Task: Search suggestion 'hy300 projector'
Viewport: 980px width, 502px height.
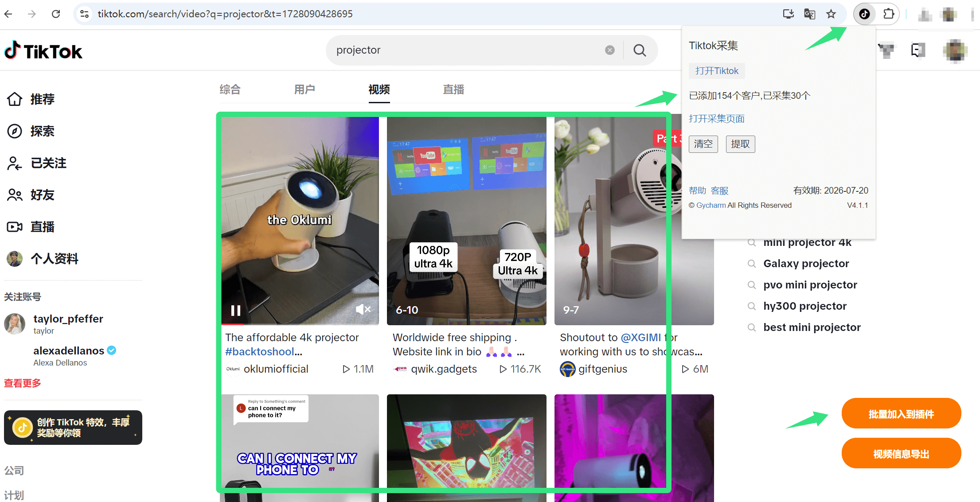Action: click(805, 306)
